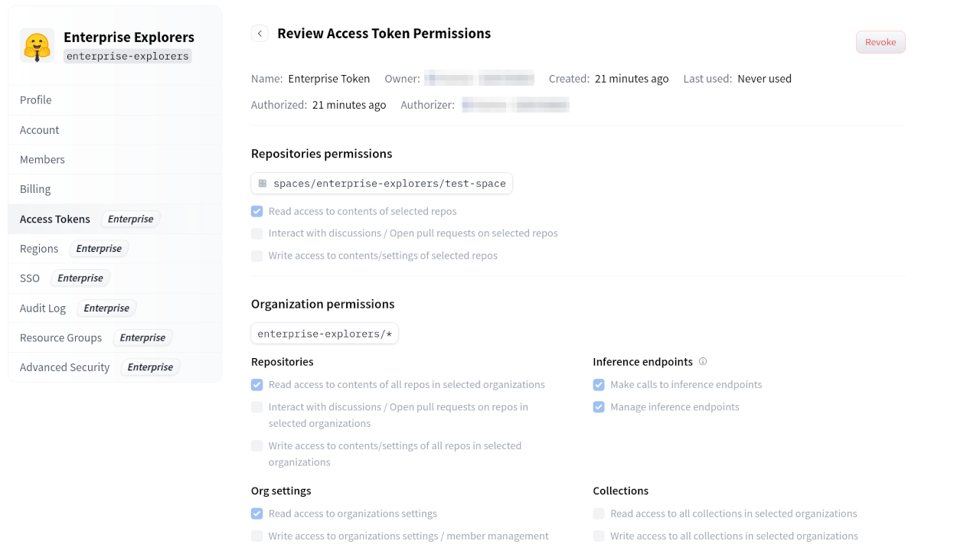
Task: Disable make calls to inference endpoints
Action: [598, 384]
